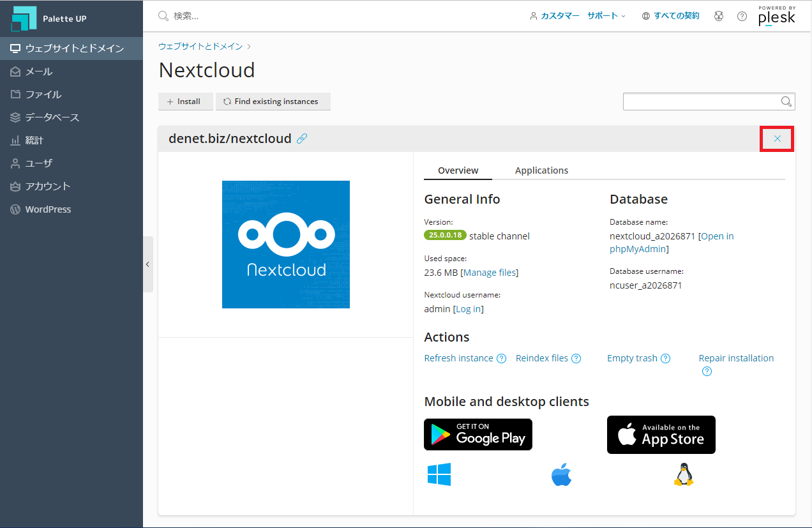
Task: Click the Install button
Action: point(185,102)
